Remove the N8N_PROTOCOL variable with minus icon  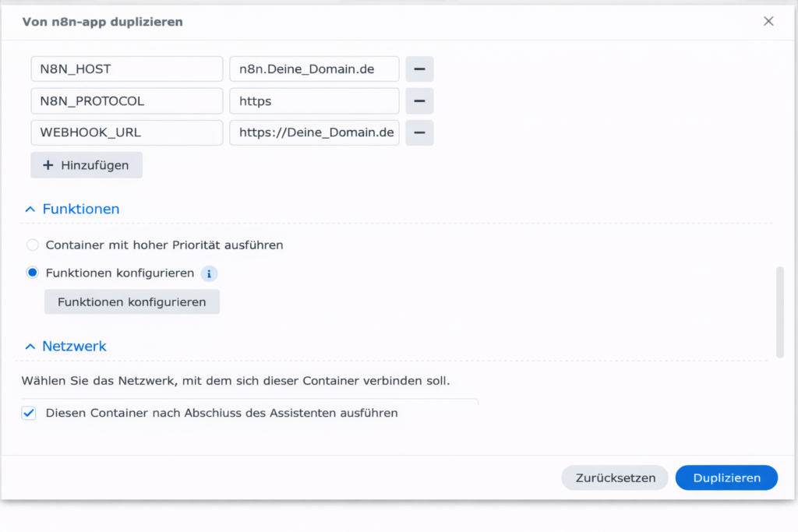point(419,101)
